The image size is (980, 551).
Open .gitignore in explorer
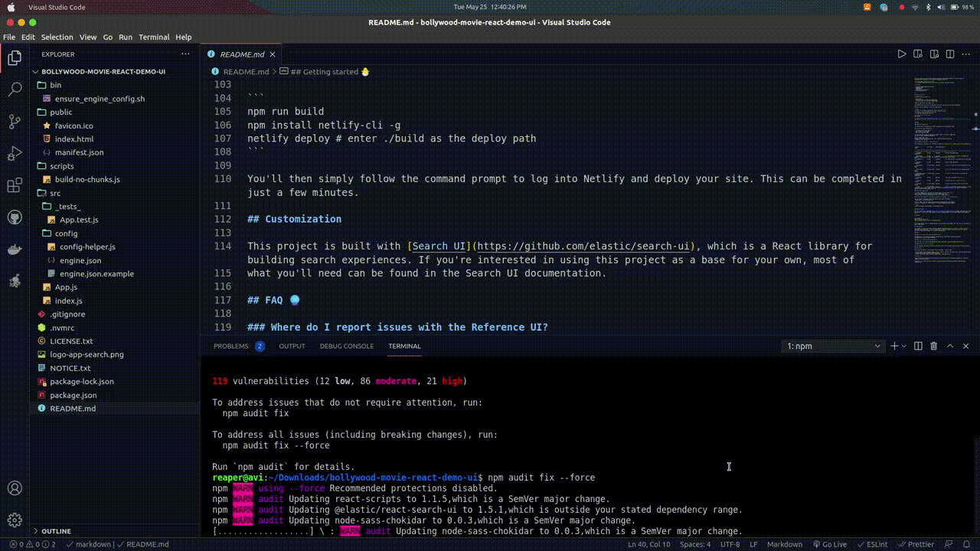coord(115,314)
